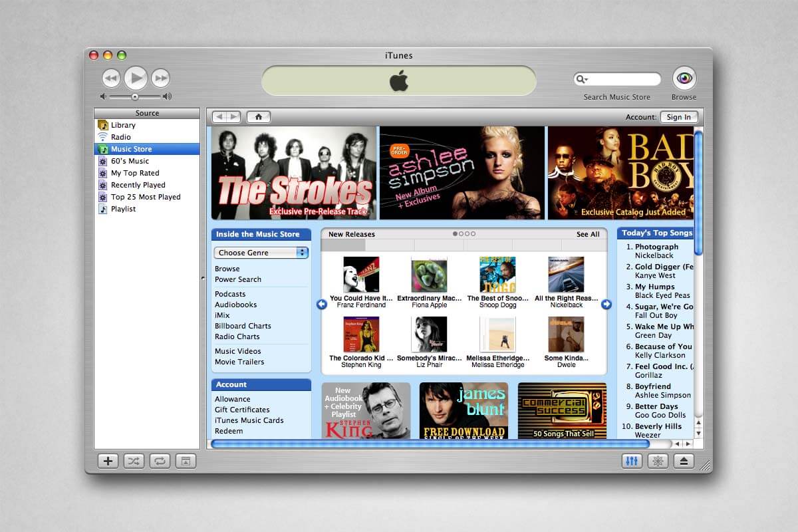Image resolution: width=798 pixels, height=532 pixels.
Task: Open the My Top Rated playlist
Action: point(146,173)
